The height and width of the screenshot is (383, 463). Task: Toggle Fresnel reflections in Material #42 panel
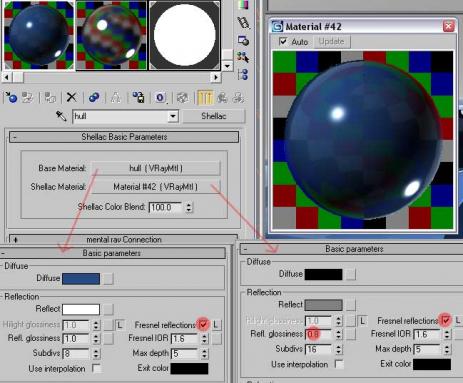446,320
